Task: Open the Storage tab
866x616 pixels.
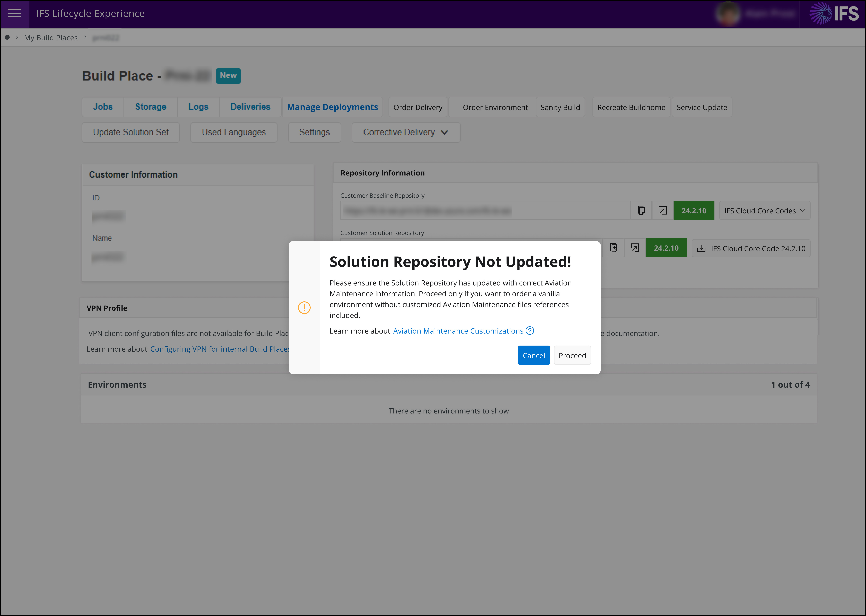Action: 151,107
